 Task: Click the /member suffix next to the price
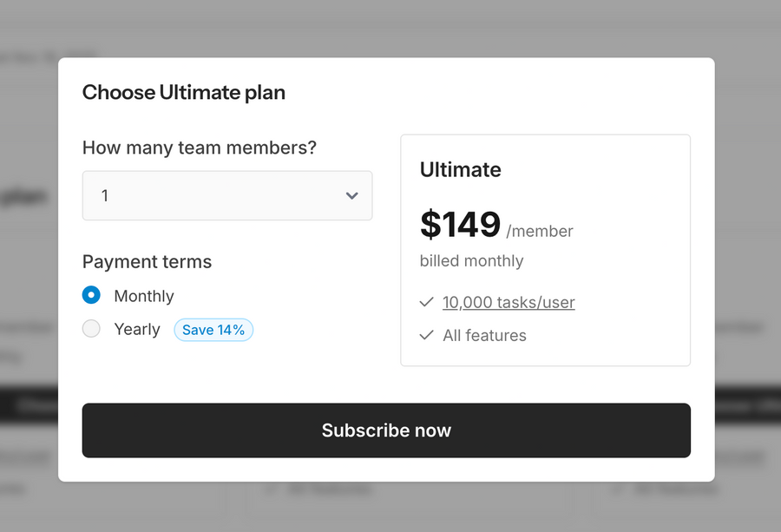[x=537, y=231]
